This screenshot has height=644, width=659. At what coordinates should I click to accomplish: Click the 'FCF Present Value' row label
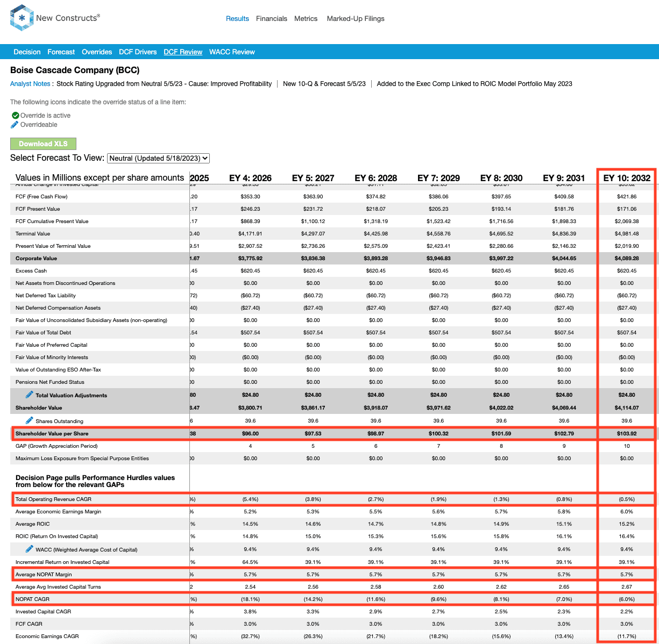click(38, 209)
